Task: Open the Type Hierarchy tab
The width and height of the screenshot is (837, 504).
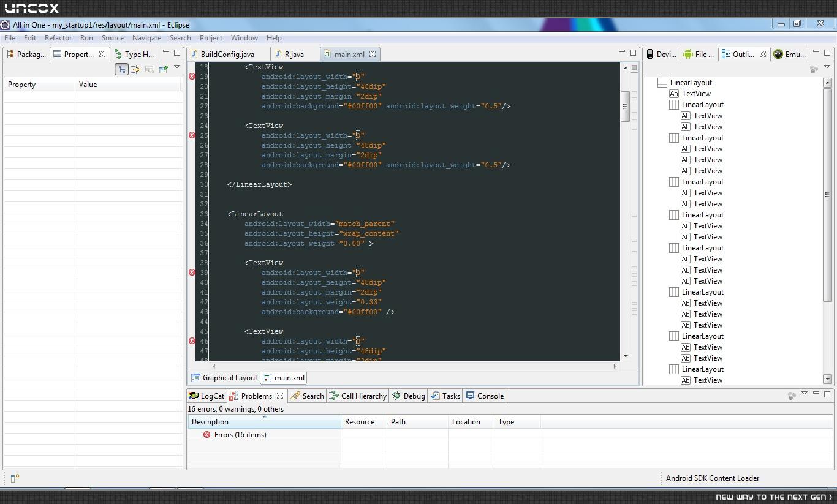Action: coord(135,54)
